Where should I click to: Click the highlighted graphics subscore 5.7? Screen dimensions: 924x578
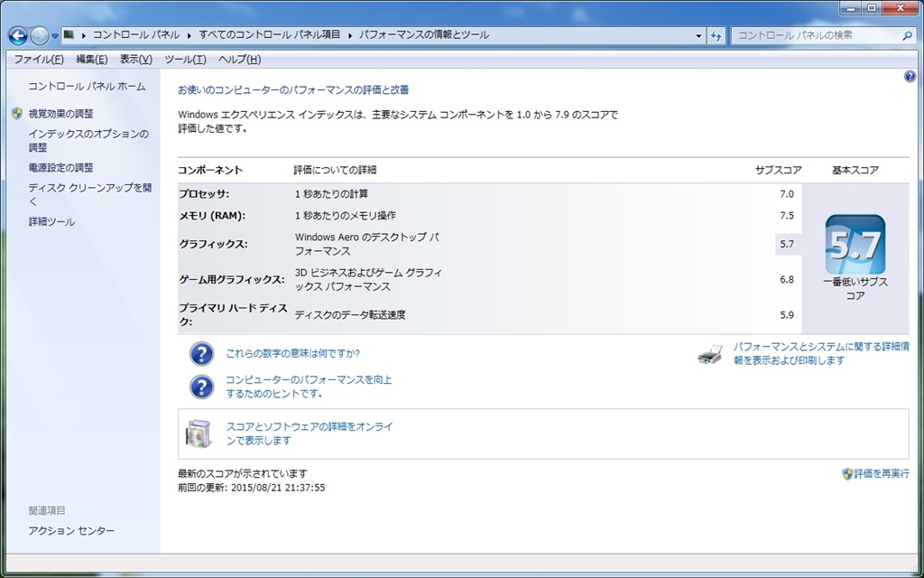(x=787, y=244)
